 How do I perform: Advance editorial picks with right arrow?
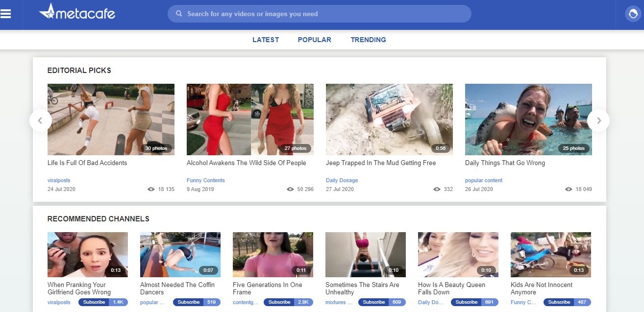click(598, 120)
